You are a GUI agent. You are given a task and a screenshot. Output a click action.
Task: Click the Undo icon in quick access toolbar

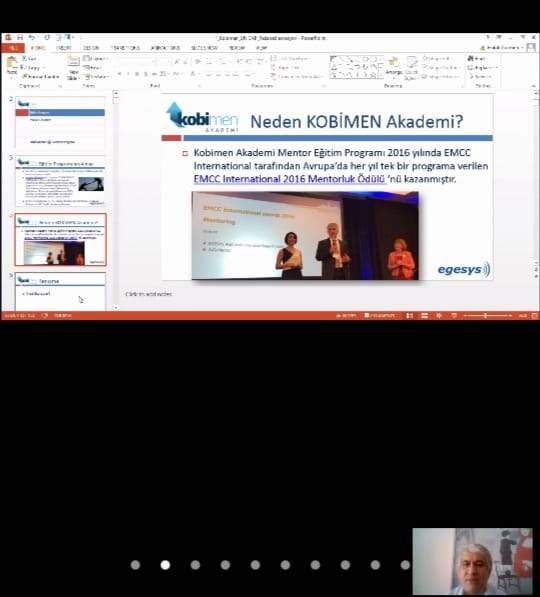pyautogui.click(x=32, y=37)
